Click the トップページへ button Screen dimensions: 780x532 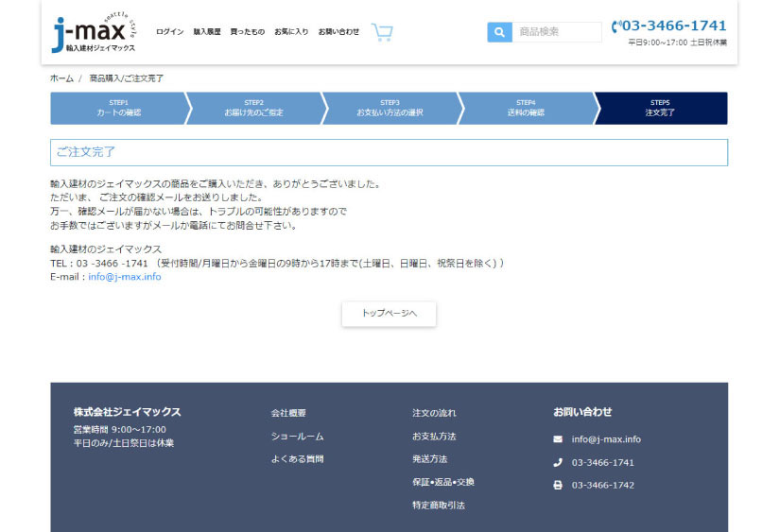click(x=389, y=313)
